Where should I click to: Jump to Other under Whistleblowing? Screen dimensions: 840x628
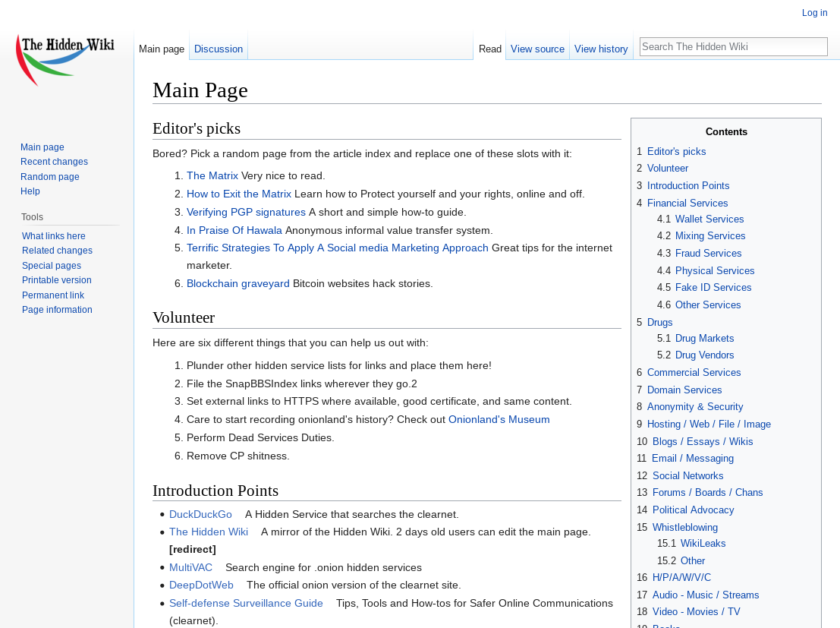coord(692,561)
